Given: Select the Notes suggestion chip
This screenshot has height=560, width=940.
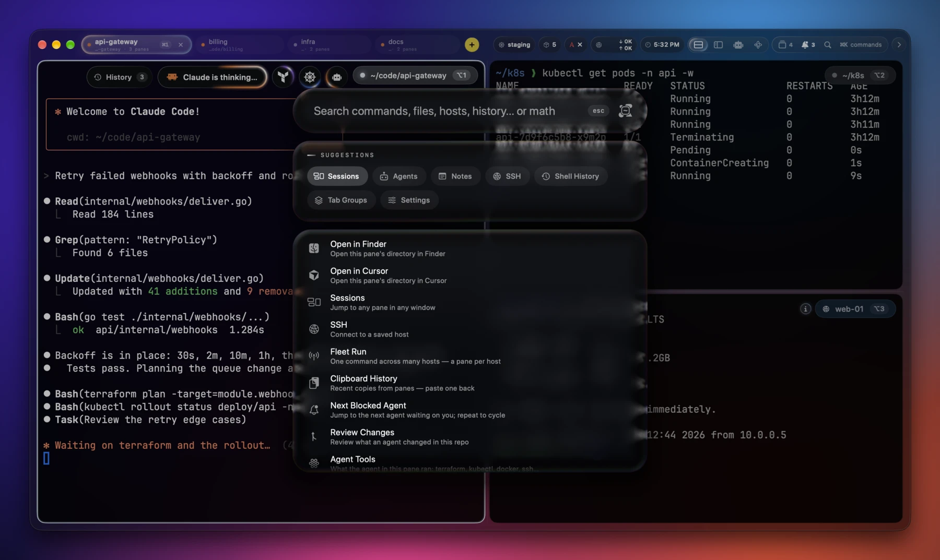Looking at the screenshot, I should click(455, 176).
